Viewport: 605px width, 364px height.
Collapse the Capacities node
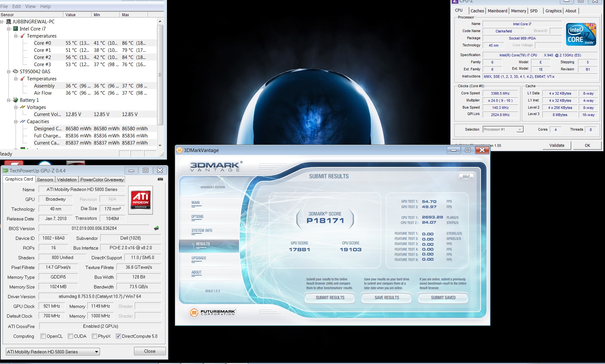[16, 122]
